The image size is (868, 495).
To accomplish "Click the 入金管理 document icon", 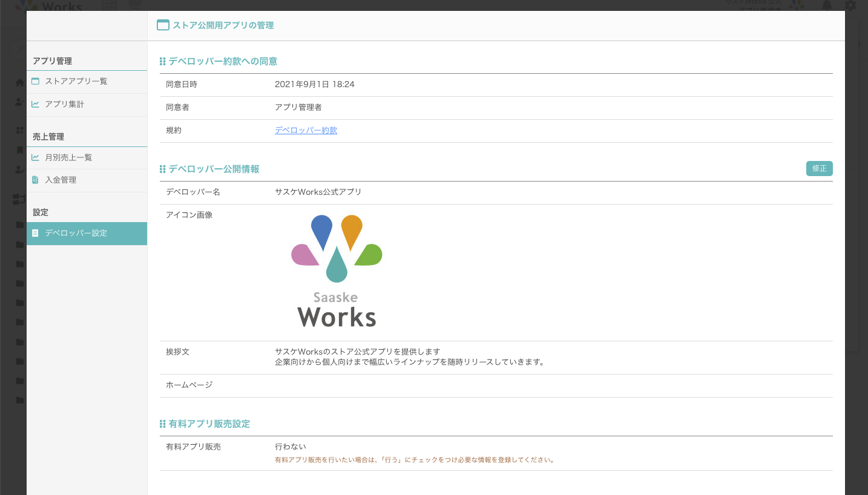I will click(x=35, y=180).
